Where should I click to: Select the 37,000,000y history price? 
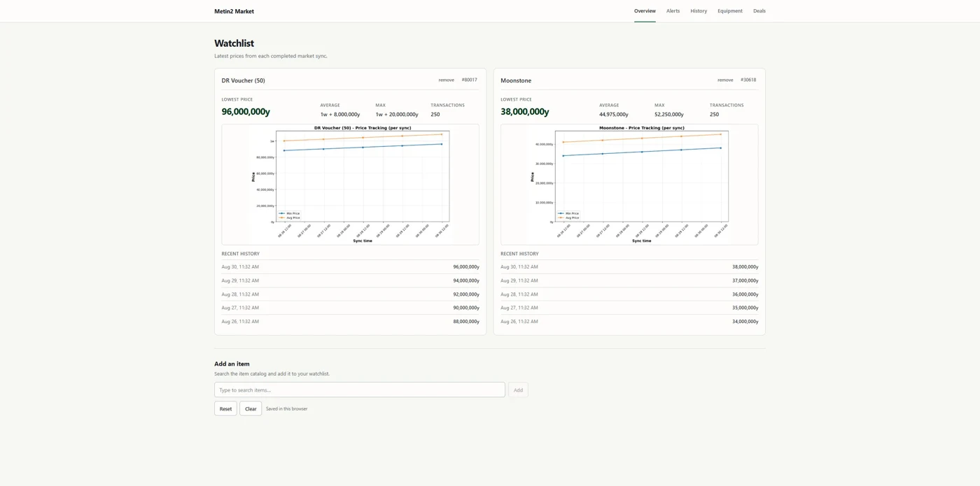tap(745, 280)
